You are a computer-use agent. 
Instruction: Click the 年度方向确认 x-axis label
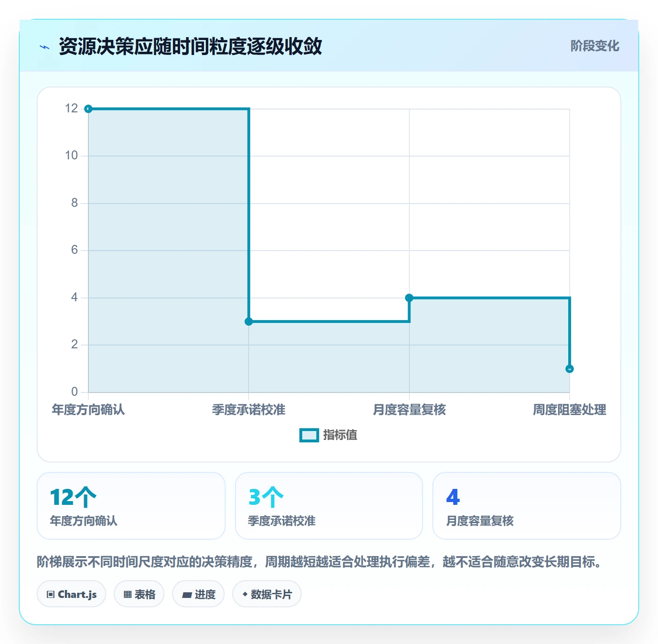88,410
